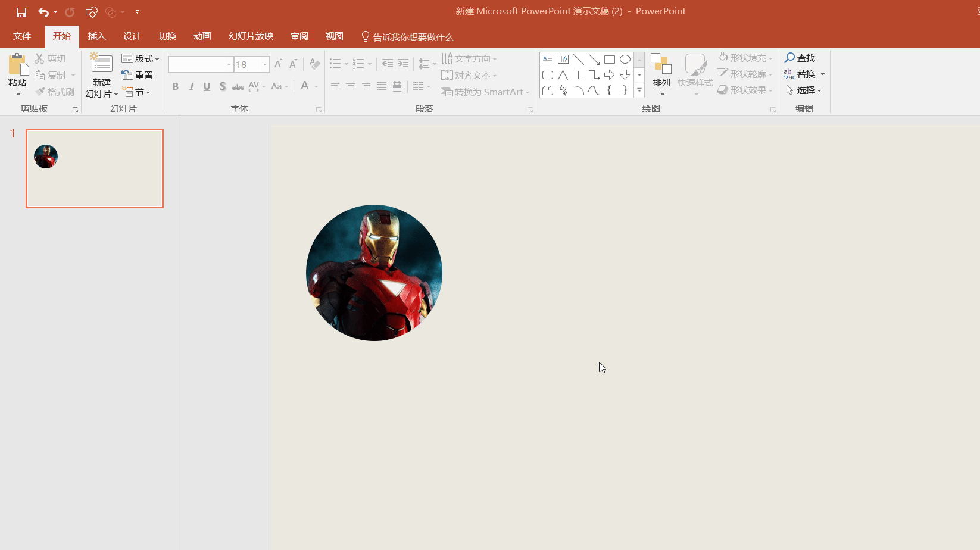Expand the shapes gallery More button
Screen dimensions: 980x550
tap(639, 90)
